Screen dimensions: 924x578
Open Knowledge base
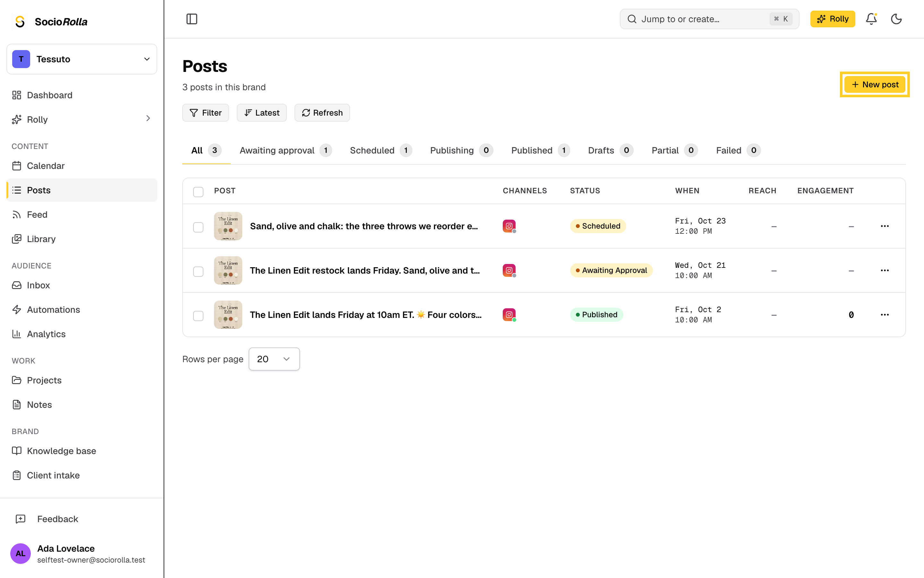point(82,451)
